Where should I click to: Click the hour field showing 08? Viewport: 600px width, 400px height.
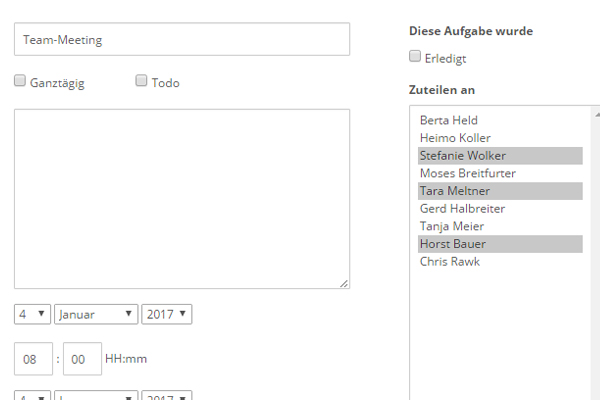click(33, 359)
